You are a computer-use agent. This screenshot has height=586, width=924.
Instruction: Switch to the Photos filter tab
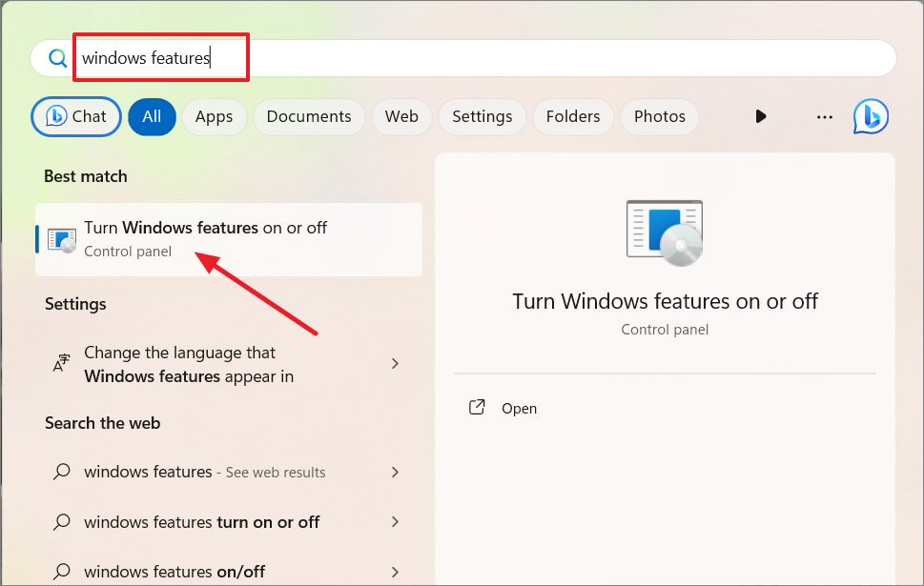tap(660, 116)
